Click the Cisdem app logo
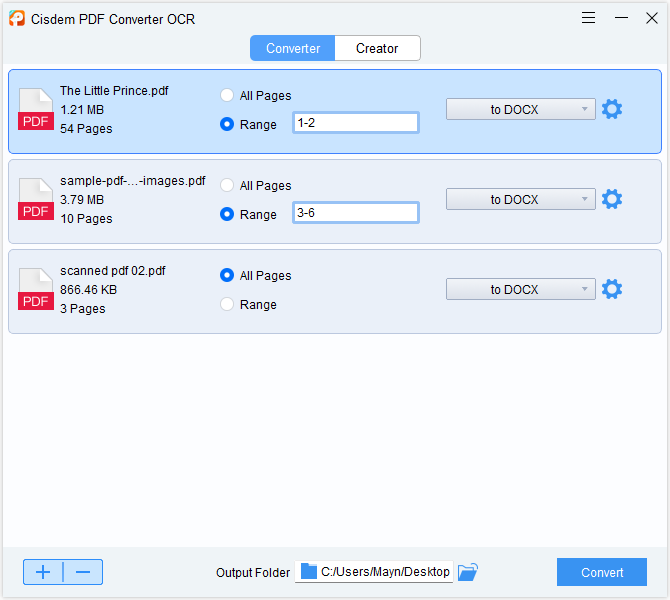The height and width of the screenshot is (600, 670). click(17, 18)
